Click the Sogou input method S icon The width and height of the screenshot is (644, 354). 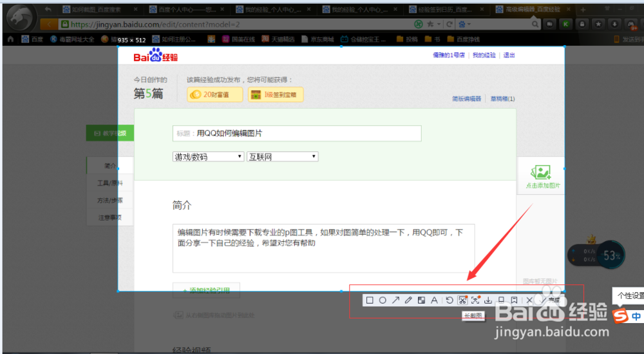620,316
